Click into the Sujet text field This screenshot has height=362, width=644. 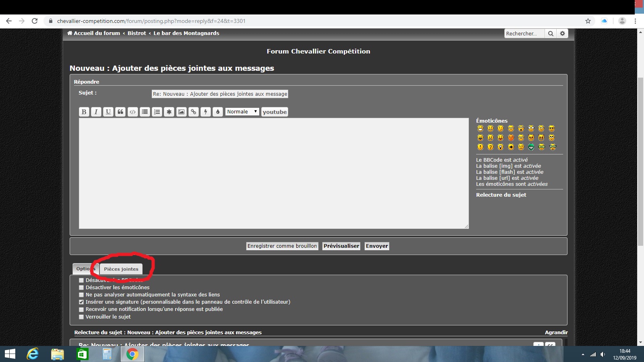coord(220,94)
